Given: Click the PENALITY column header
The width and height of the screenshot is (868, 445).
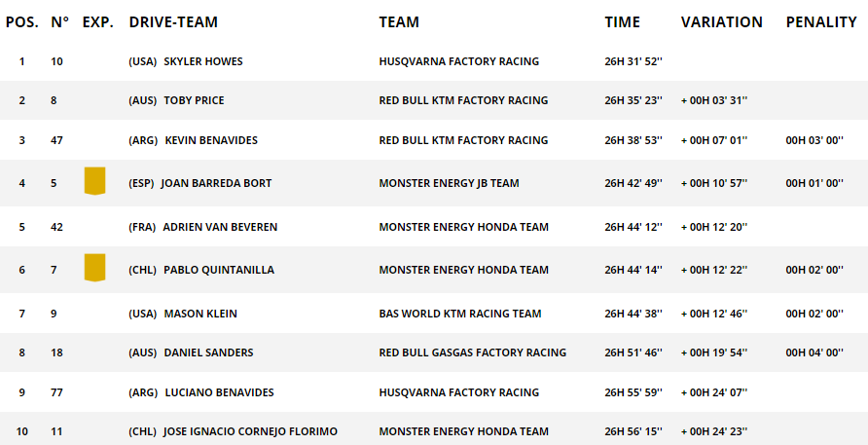Looking at the screenshot, I should click(821, 22).
